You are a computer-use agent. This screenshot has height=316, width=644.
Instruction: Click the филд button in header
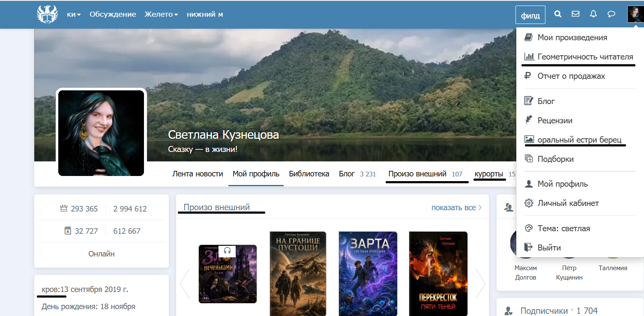(x=530, y=15)
